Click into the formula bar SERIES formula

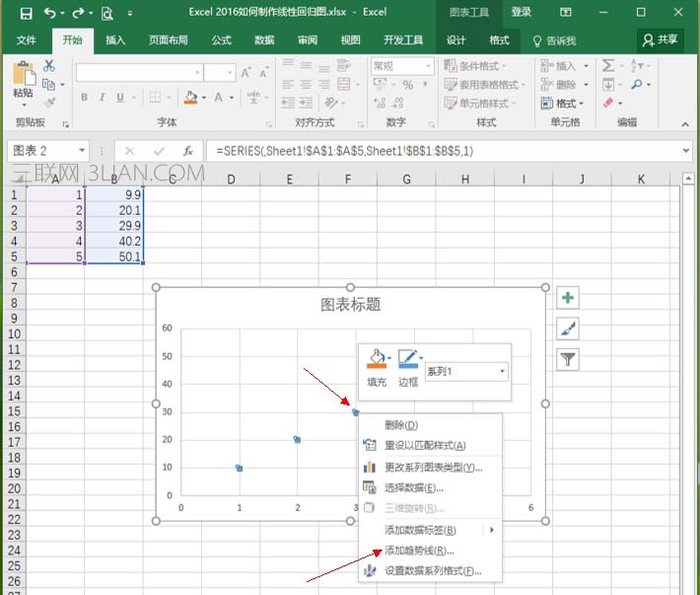click(444, 151)
